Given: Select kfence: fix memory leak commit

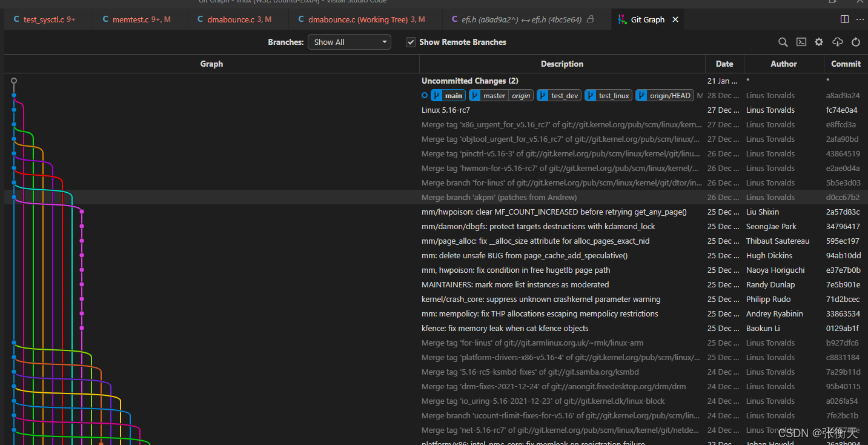Looking at the screenshot, I should pyautogui.click(x=436, y=328).
